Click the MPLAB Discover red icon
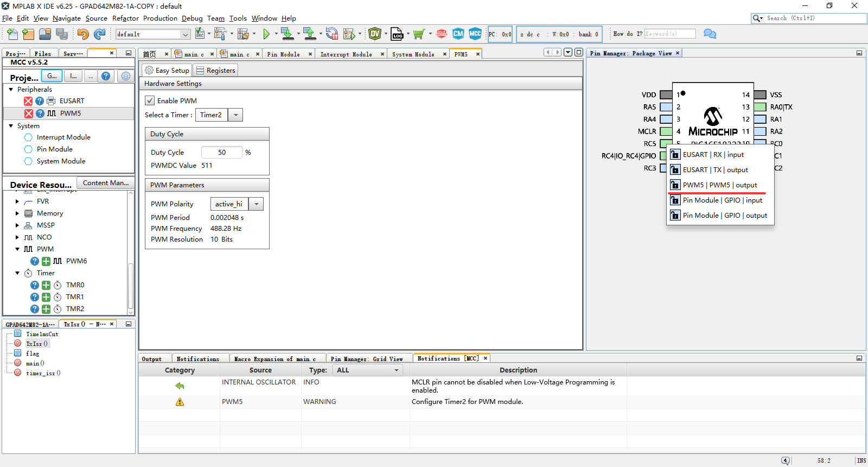868x467 pixels. [x=442, y=34]
